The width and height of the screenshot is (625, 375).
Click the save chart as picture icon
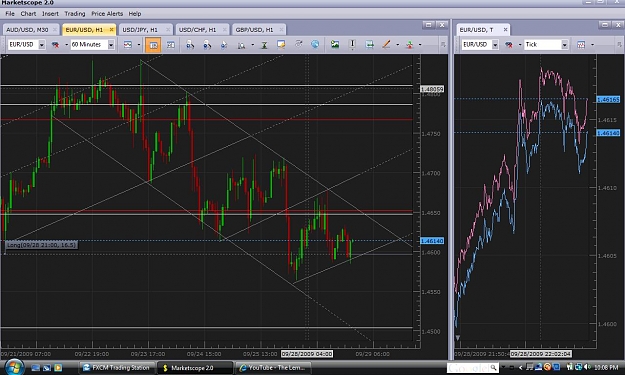pos(335,44)
